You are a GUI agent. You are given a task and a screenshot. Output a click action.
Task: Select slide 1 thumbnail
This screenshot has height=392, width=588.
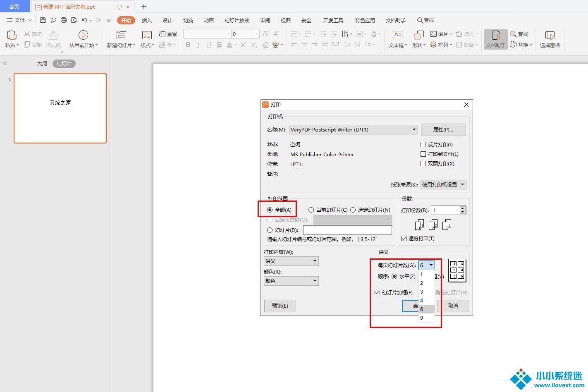tap(60, 108)
